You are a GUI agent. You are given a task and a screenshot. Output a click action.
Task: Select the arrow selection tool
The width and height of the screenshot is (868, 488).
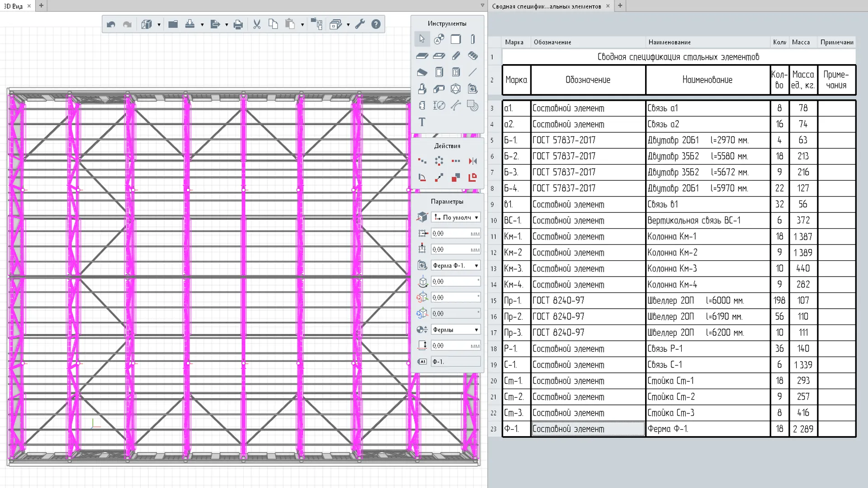[422, 39]
